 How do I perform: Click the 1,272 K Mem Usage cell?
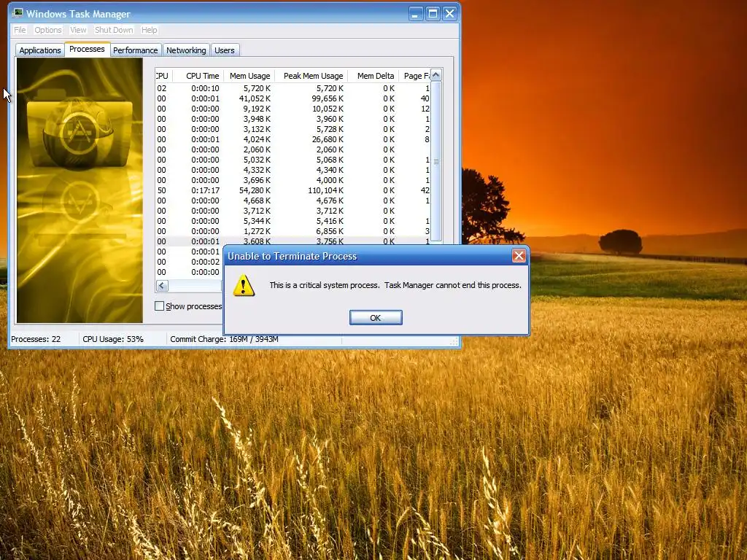point(257,231)
